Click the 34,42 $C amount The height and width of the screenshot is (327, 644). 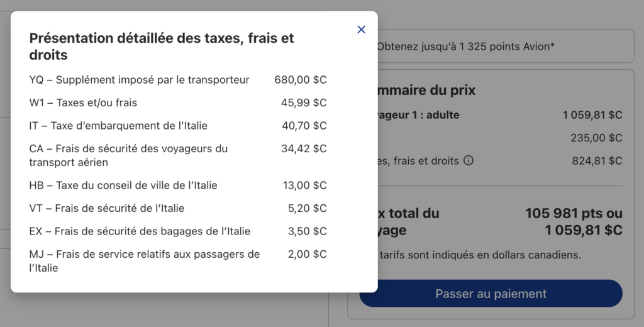click(x=303, y=149)
